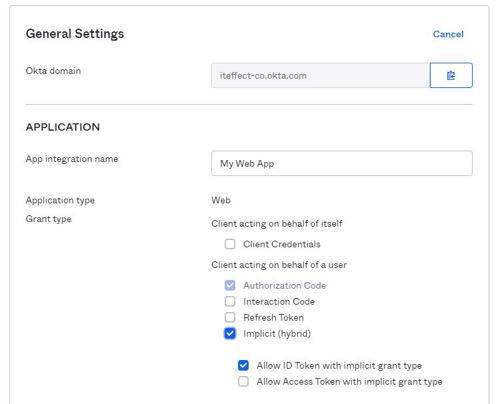This screenshot has width=500, height=404.
Task: Click the App integration name label
Action: pyautogui.click(x=72, y=159)
